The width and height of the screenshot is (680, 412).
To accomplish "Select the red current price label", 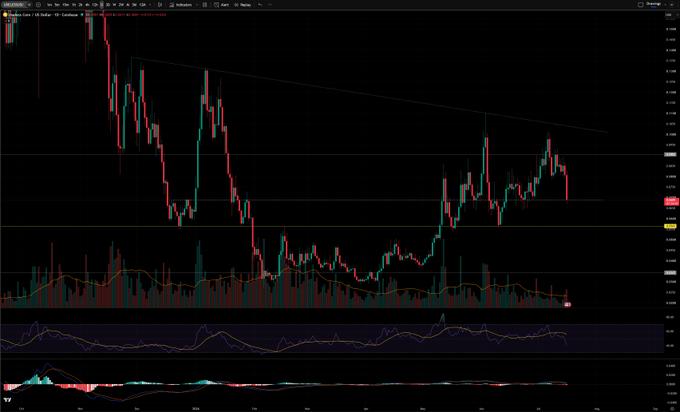I will 671,202.
